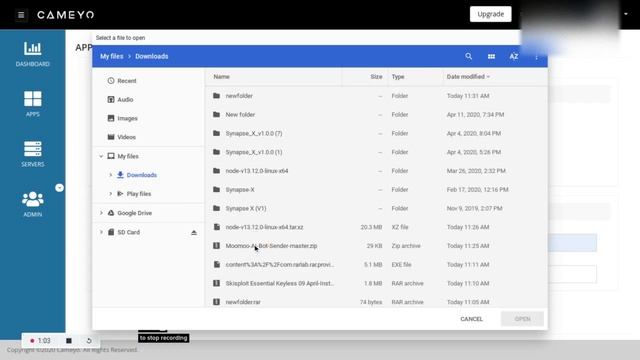
Task: Select Moomoo-Ai-Bot-Sender-master.zip file
Action: coord(376,246)
